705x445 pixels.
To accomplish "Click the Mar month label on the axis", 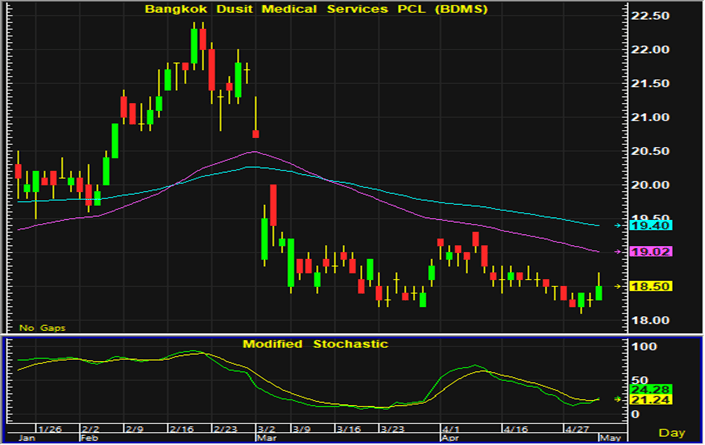I will tap(266, 438).
